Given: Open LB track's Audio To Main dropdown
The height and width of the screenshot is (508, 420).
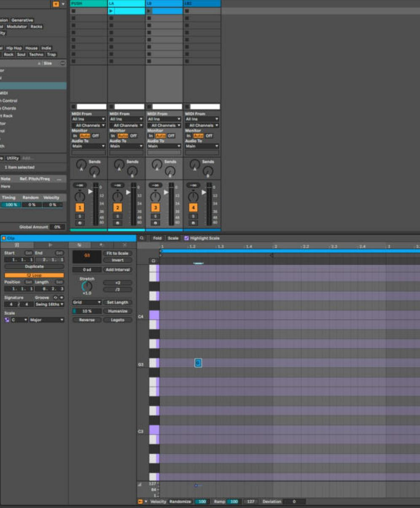Looking at the screenshot, I should click(x=164, y=146).
